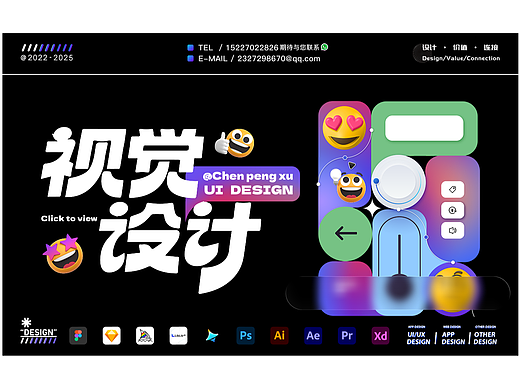520x390 pixels.
Task: Click the "Design/Value/Connection" text
Action: point(461,58)
